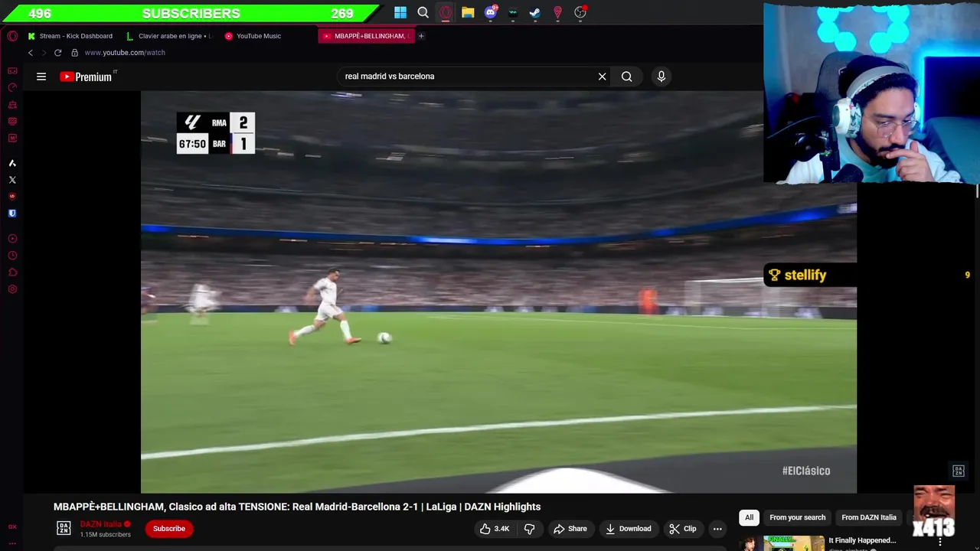Open GX Corner gamepad sidebar icon
The image size is (980, 551).
tap(12, 70)
